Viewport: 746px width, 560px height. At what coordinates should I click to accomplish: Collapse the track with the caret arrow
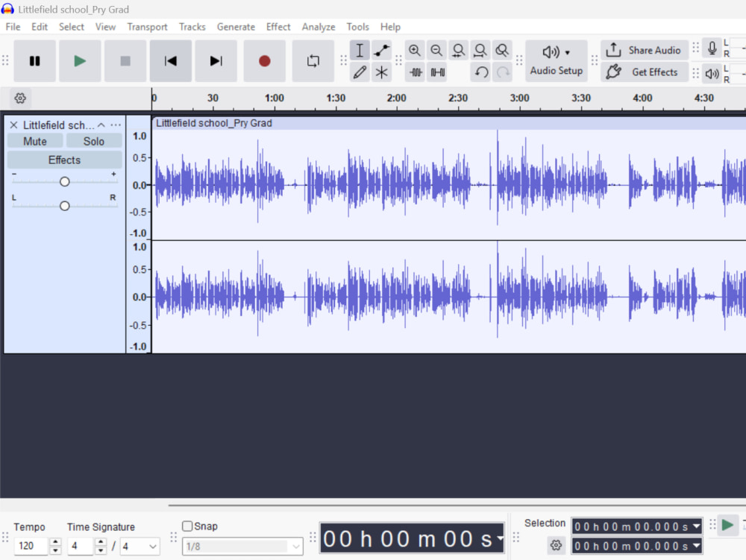(101, 125)
